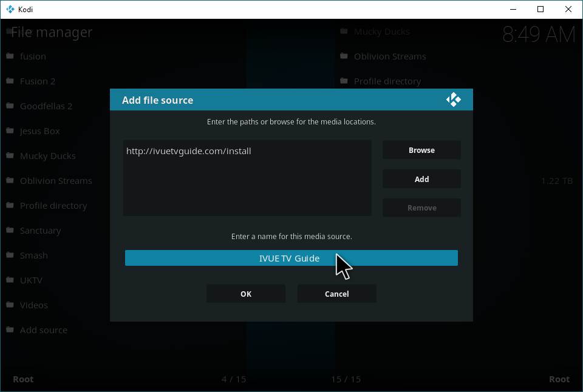Open Mucky Ducks in the right pane
The height and width of the screenshot is (392, 583).
381,32
